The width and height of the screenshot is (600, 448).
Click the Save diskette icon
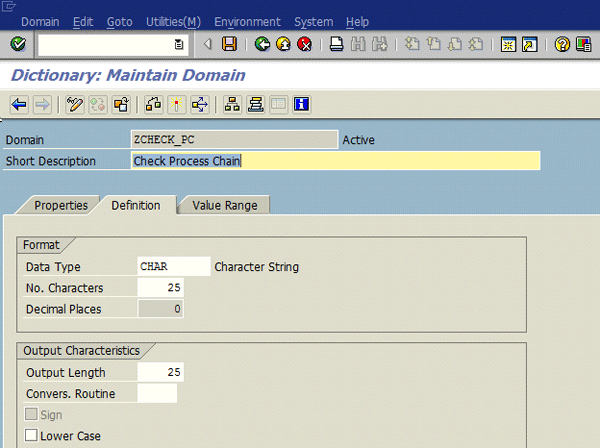click(229, 44)
